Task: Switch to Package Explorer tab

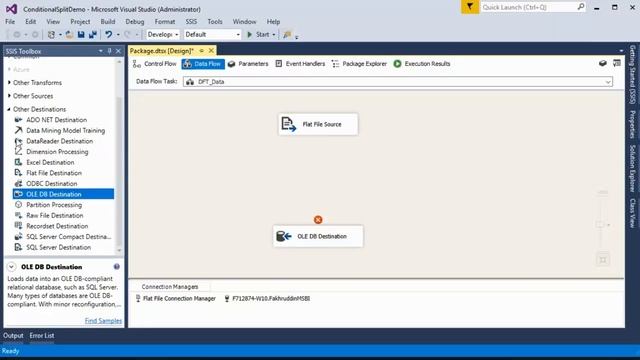Action: click(359, 64)
